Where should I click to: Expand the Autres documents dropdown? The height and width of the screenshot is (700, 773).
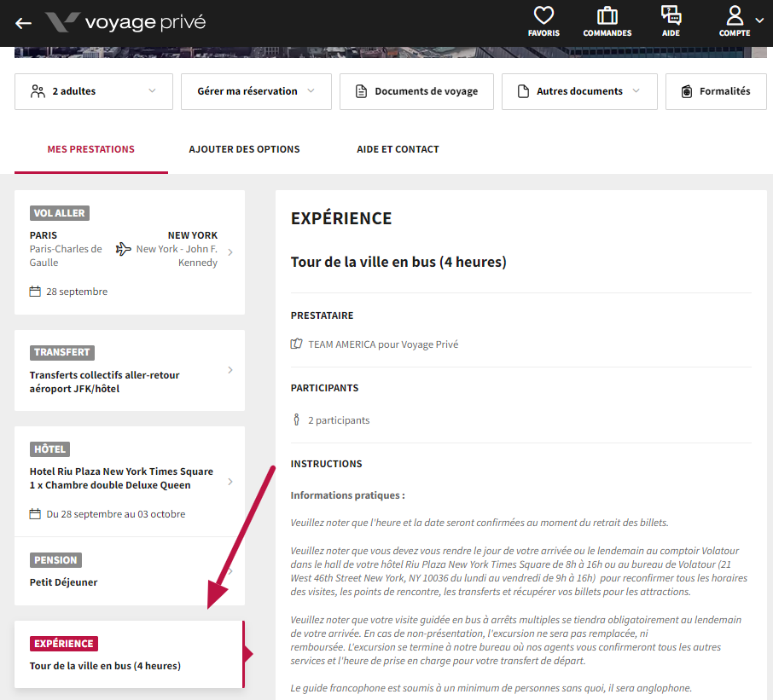[x=579, y=91]
